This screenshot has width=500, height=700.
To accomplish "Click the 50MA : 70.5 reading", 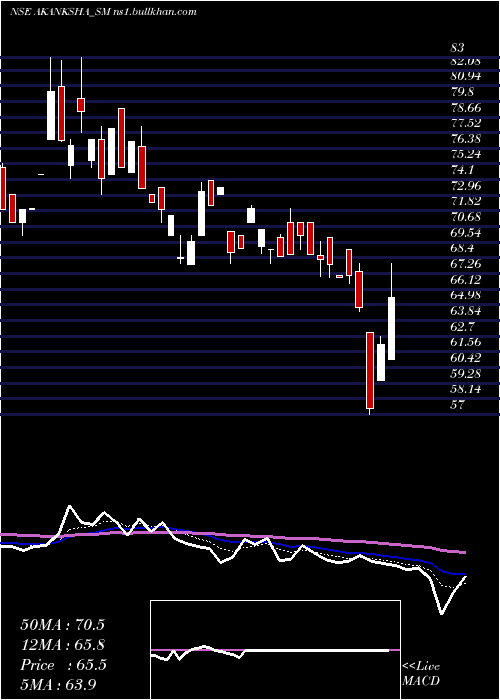I will click(x=62, y=625).
